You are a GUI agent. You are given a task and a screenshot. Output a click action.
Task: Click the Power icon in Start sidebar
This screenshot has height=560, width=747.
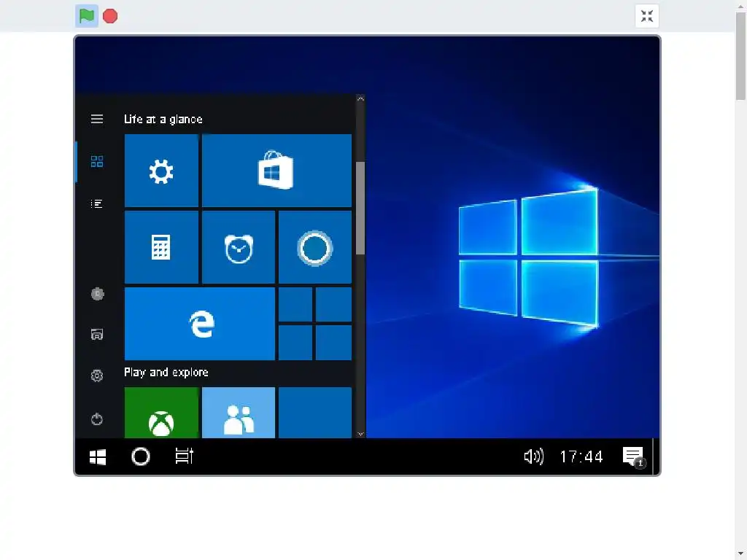(x=97, y=419)
